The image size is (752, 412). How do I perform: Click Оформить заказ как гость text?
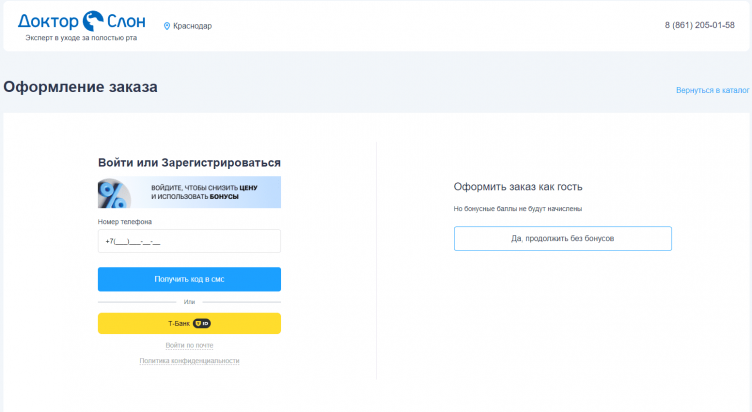pos(518,187)
